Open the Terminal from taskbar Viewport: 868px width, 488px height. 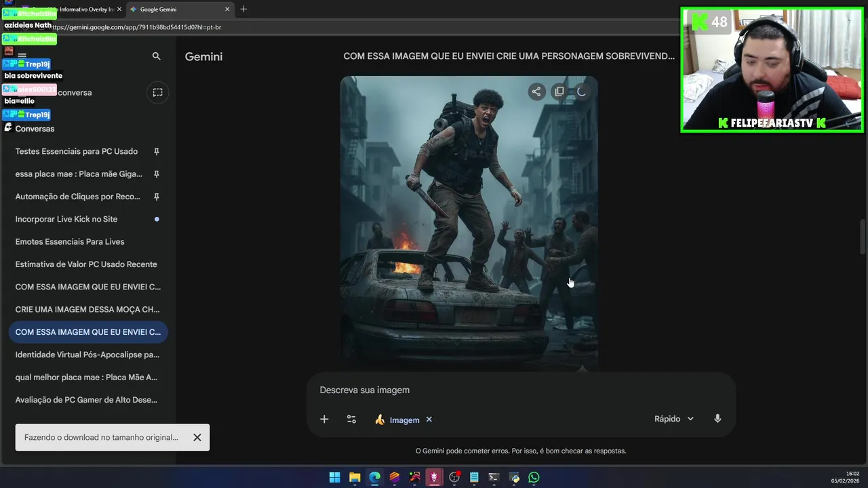coord(494,477)
